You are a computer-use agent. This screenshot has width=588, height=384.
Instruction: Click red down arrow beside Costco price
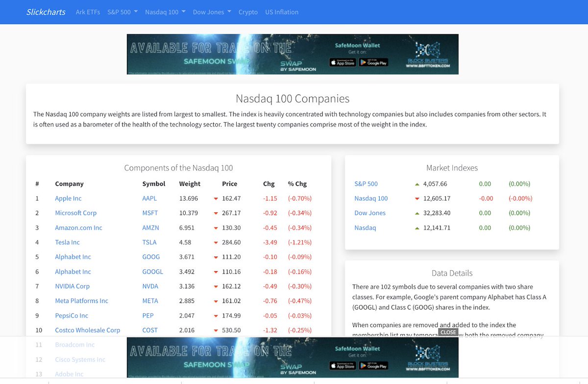pyautogui.click(x=216, y=331)
